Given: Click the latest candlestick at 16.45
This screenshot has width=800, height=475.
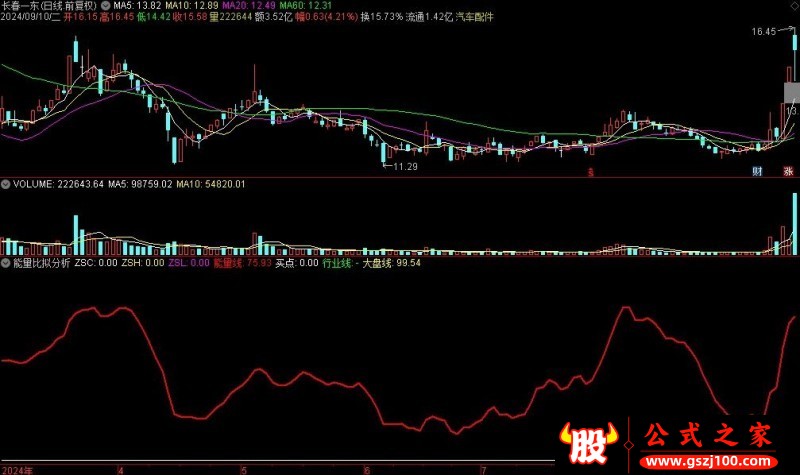Looking at the screenshot, I should click(794, 42).
